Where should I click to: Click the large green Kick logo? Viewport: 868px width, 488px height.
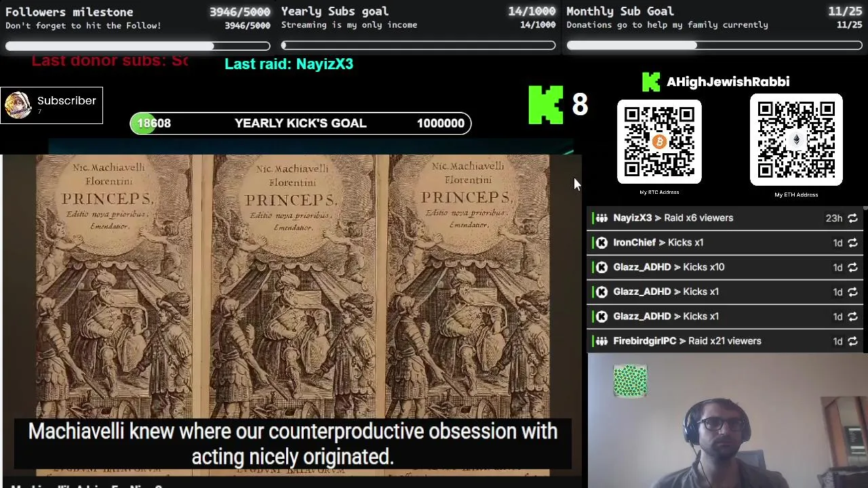[x=546, y=105]
